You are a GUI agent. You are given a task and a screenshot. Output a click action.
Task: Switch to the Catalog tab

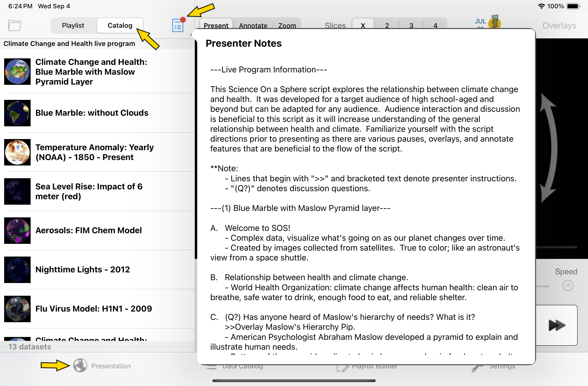point(119,25)
